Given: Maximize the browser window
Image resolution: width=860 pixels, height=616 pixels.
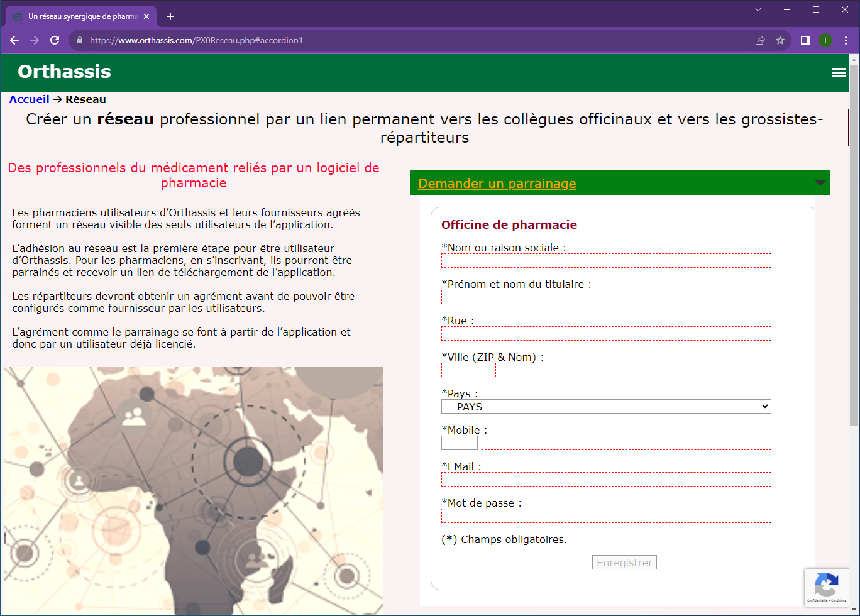Looking at the screenshot, I should coord(816,9).
